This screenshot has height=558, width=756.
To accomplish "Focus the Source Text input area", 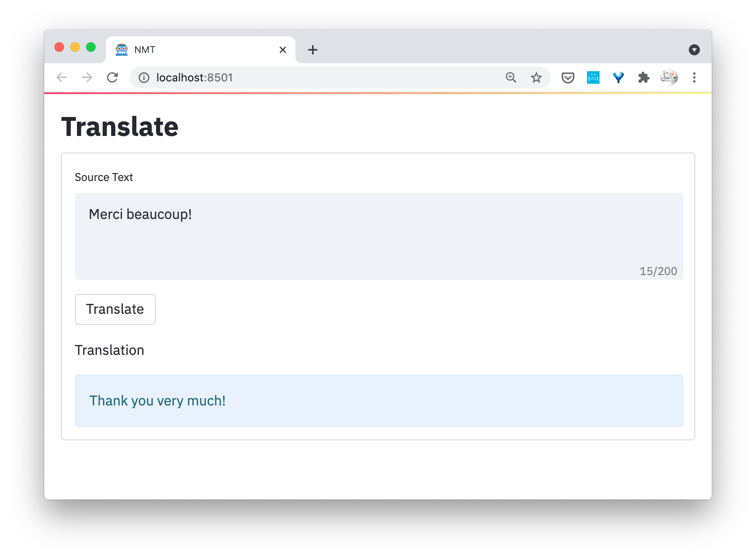I will (379, 236).
